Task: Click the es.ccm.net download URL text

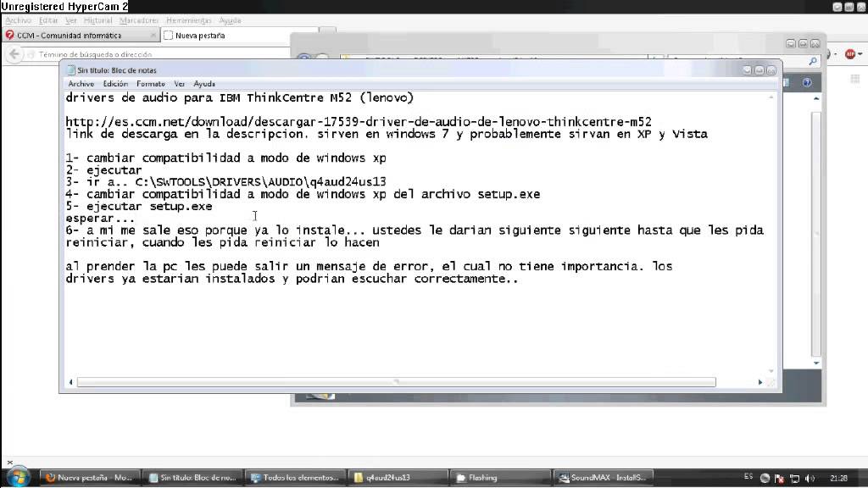Action: pos(359,122)
